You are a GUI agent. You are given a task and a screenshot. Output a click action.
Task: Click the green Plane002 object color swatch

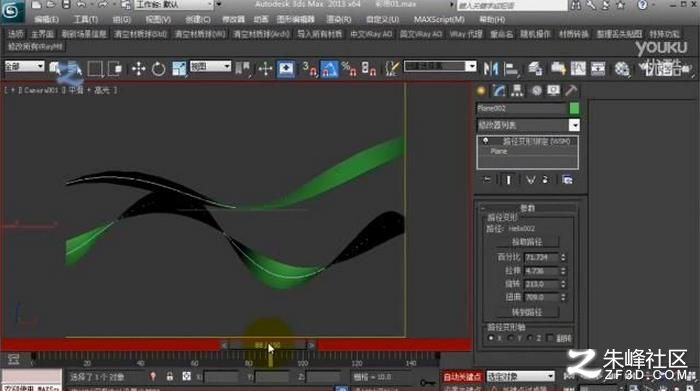coord(574,108)
